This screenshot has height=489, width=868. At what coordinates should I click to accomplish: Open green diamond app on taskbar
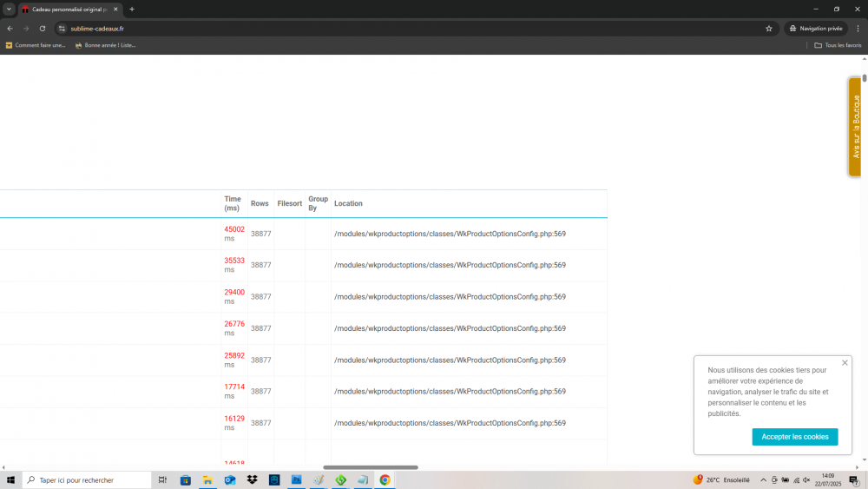[x=340, y=480]
